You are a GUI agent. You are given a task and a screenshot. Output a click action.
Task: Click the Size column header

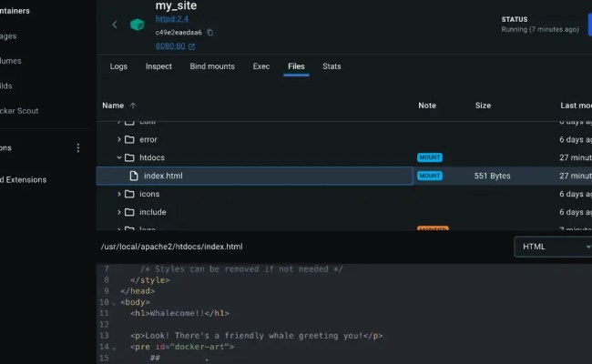(483, 106)
